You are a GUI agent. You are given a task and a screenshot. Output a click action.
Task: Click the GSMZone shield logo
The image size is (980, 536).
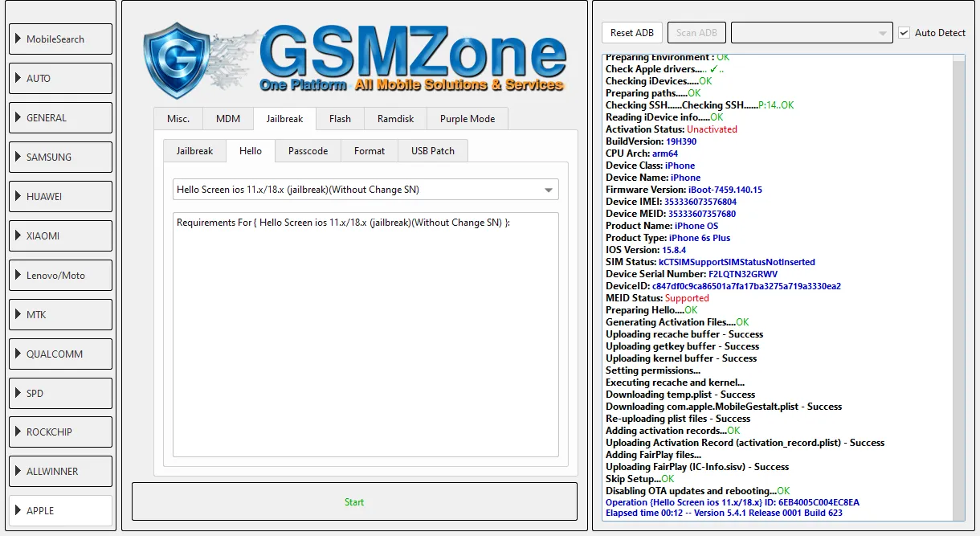[185, 62]
